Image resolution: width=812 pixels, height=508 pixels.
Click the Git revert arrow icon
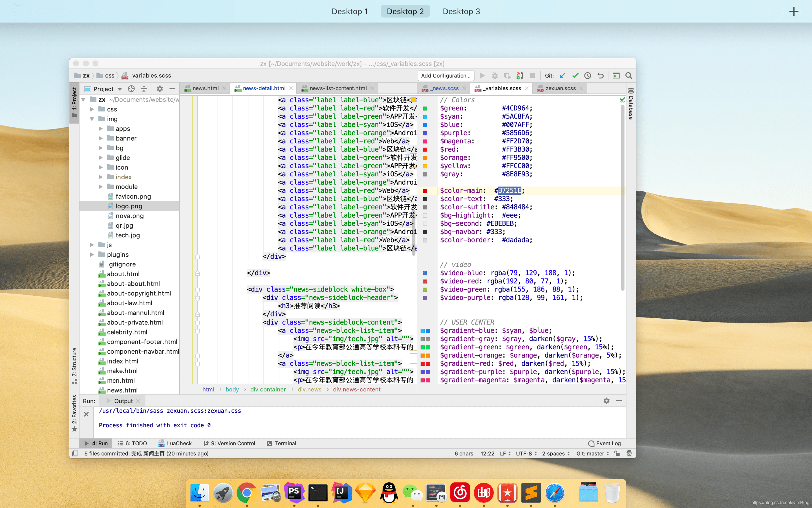coord(600,76)
